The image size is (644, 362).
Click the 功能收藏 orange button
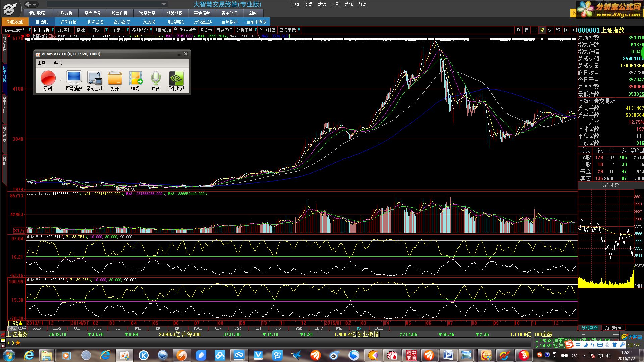(15, 22)
